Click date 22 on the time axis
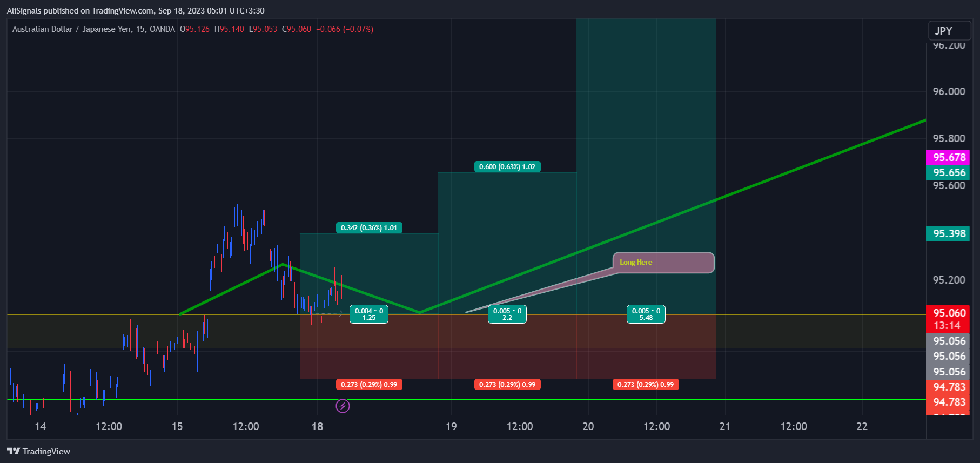 (x=862, y=427)
